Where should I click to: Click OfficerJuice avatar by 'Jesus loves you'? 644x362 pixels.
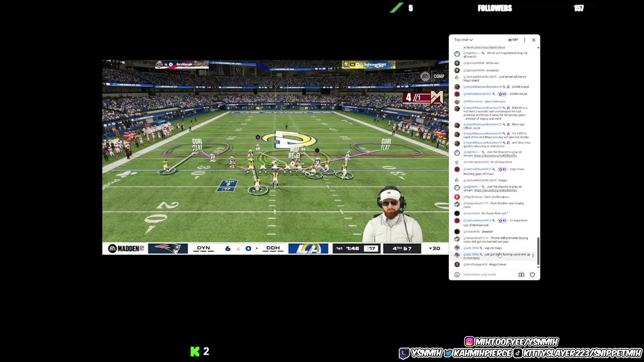(x=457, y=102)
